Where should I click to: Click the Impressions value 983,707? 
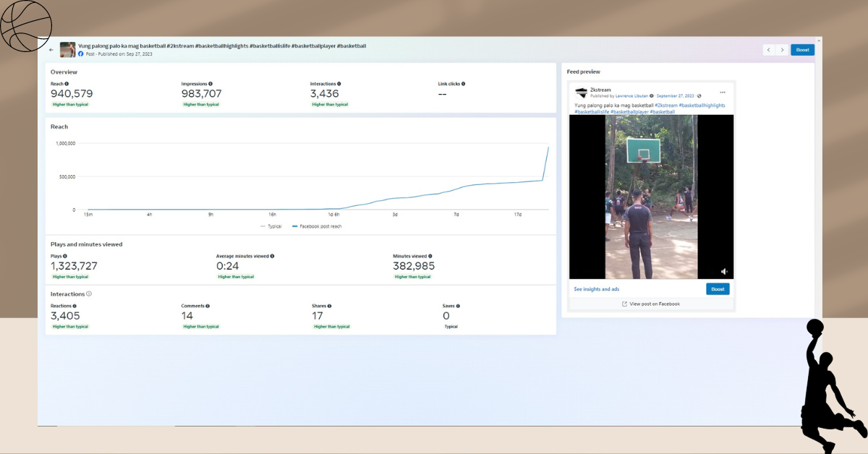pyautogui.click(x=202, y=93)
